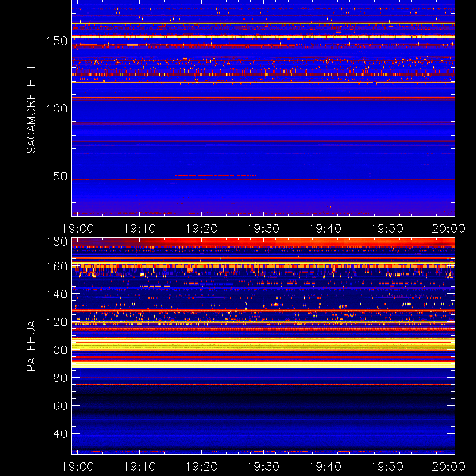476x476 pixels.
Task: Click inside the Sagamore Hill spectrogram plot
Action: tap(263, 108)
